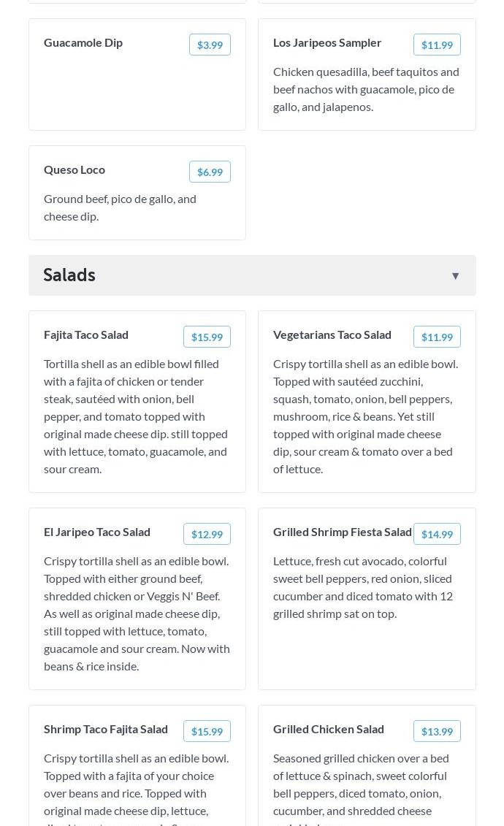Select Fajita Taco Salad $15.99 price
504x826 pixels.
point(207,337)
